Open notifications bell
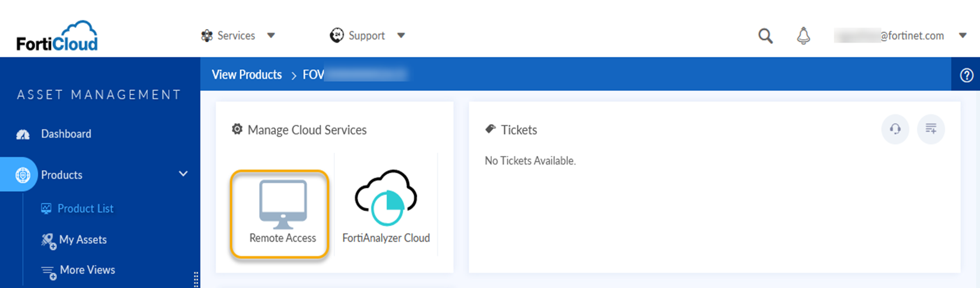Image resolution: width=980 pixels, height=288 pixels. pyautogui.click(x=803, y=36)
